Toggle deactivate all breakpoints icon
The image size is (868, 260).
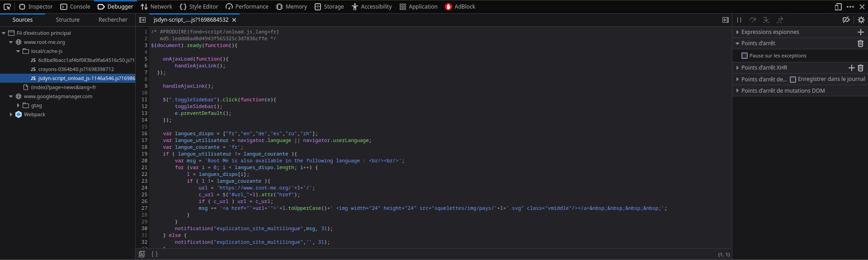[846, 20]
